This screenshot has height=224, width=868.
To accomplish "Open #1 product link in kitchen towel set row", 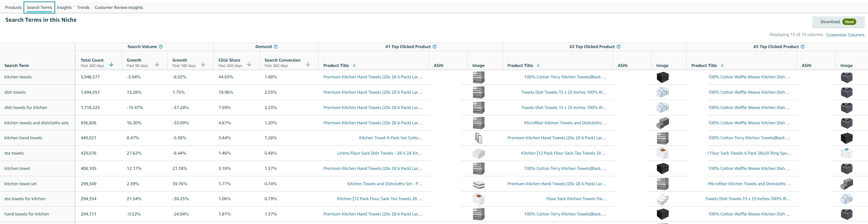I will 385,184.
